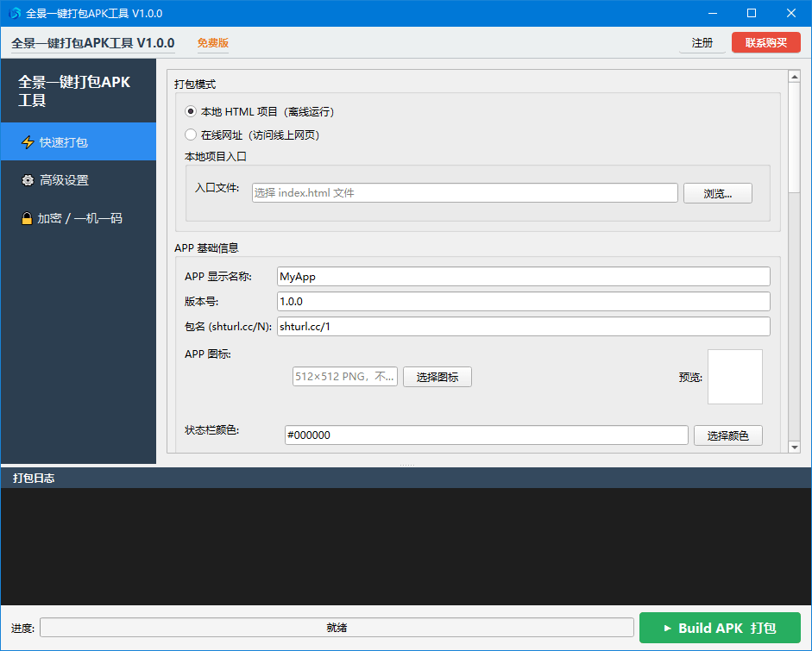Click the red 联系购买 button

point(766,42)
